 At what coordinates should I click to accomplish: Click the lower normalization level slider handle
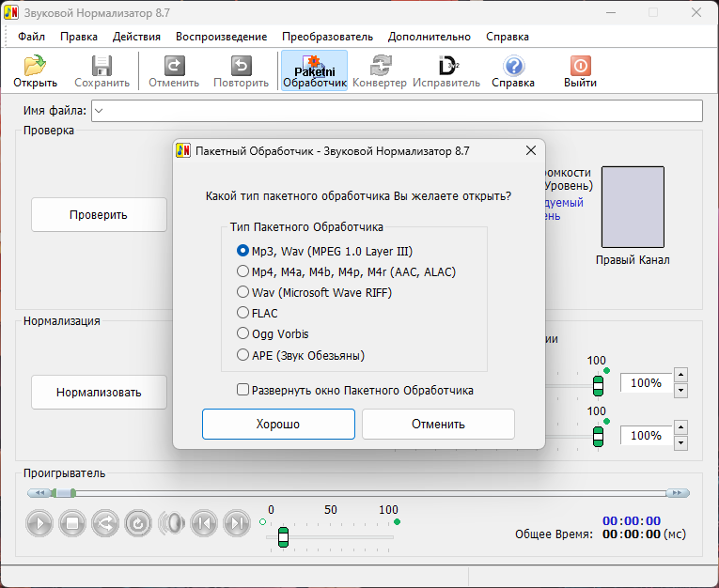click(x=598, y=436)
